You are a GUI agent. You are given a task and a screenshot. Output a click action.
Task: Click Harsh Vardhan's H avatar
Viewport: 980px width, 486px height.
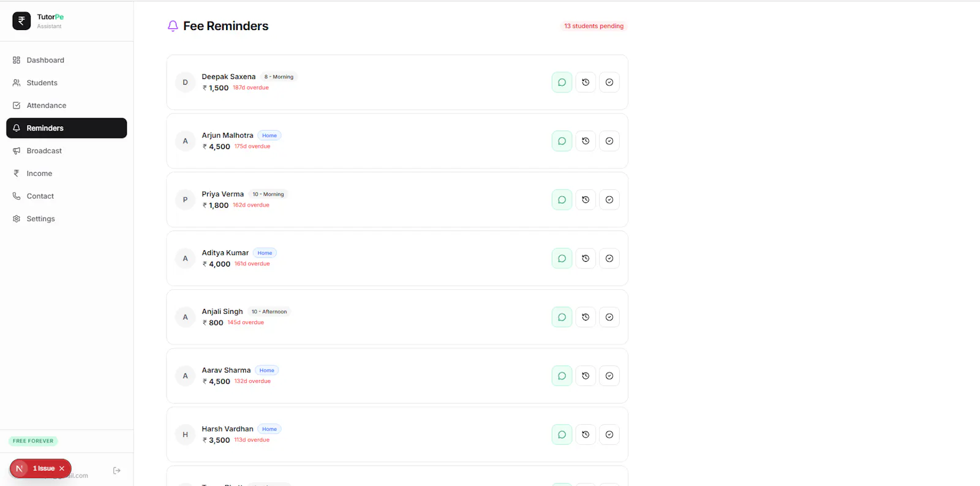pos(185,435)
